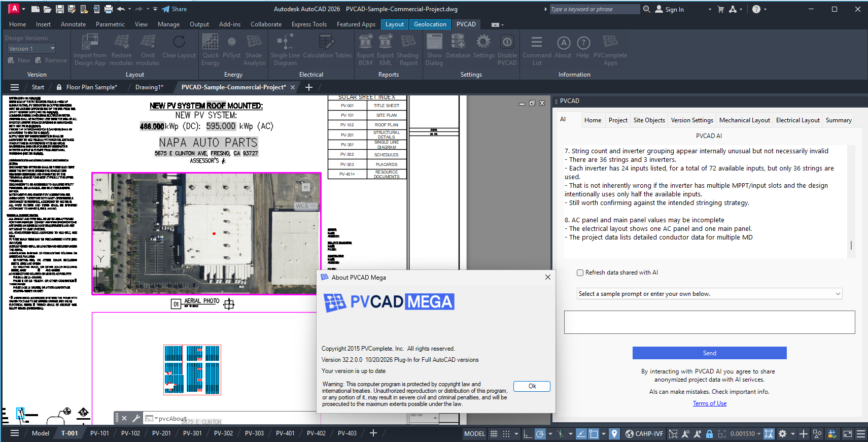The width and height of the screenshot is (868, 442).
Task: Toggle polar tracking in the status bar
Action: coord(540,434)
